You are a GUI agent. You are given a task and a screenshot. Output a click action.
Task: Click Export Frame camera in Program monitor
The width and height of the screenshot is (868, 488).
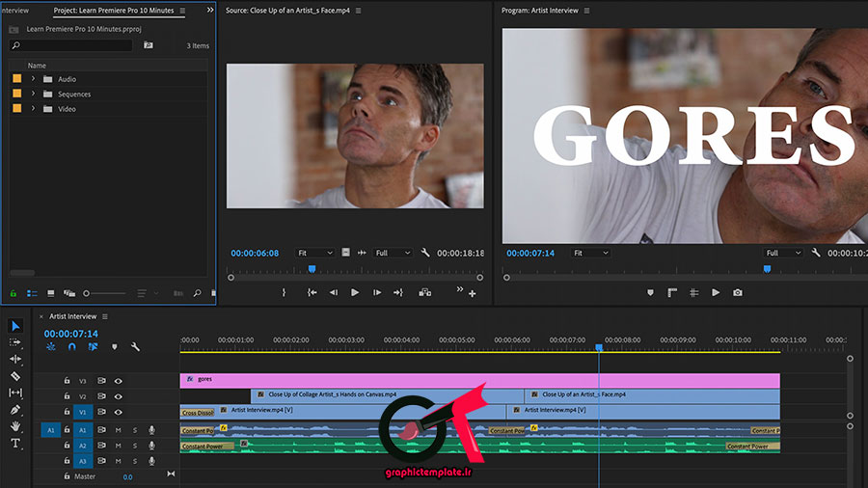(x=738, y=292)
